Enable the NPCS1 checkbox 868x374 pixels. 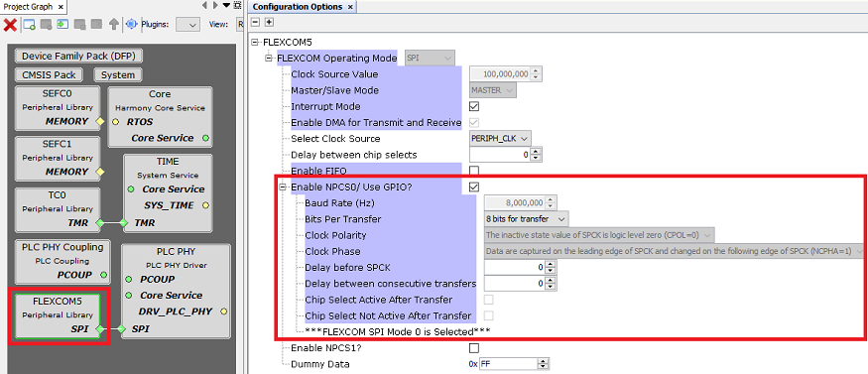click(474, 348)
